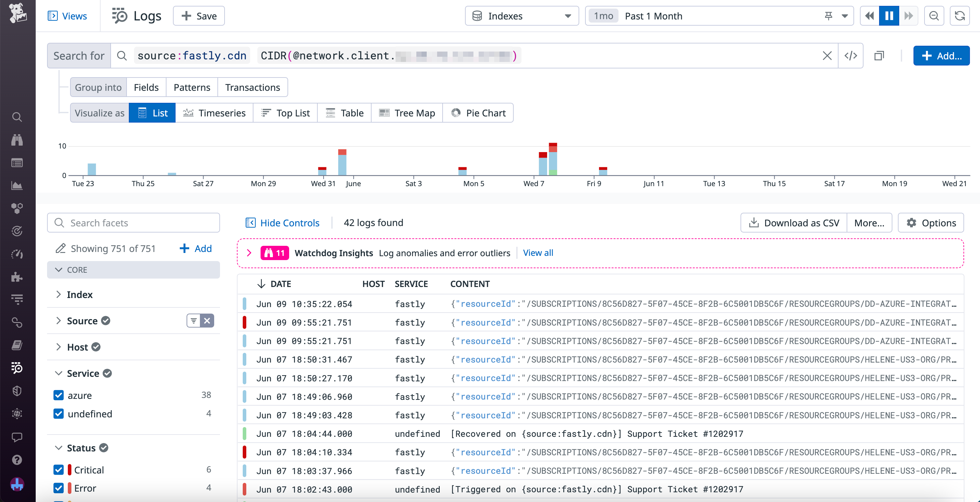The image size is (980, 502).
Task: Uncheck the Critical status filter
Action: [59, 470]
